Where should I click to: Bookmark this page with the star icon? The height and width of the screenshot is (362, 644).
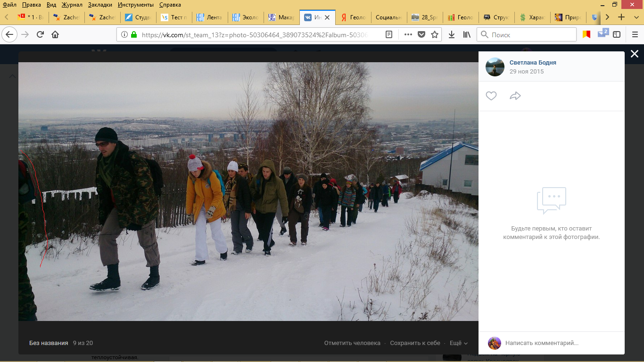pos(435,34)
